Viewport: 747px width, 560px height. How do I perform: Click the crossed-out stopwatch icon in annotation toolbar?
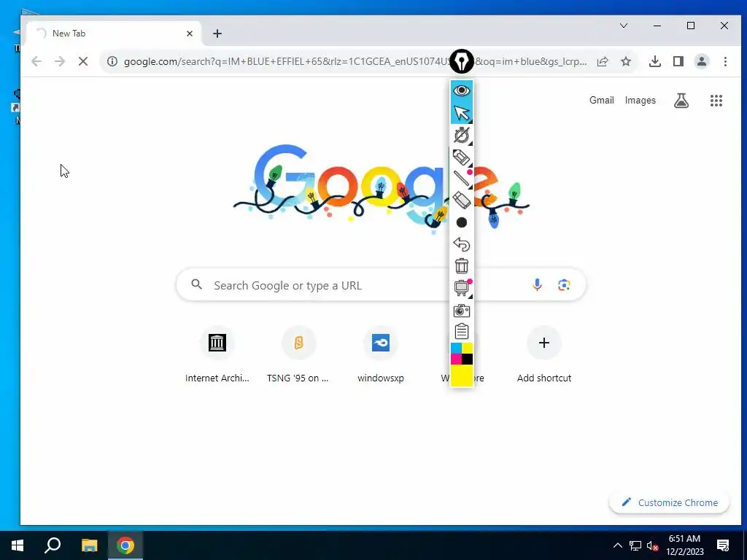(461, 135)
